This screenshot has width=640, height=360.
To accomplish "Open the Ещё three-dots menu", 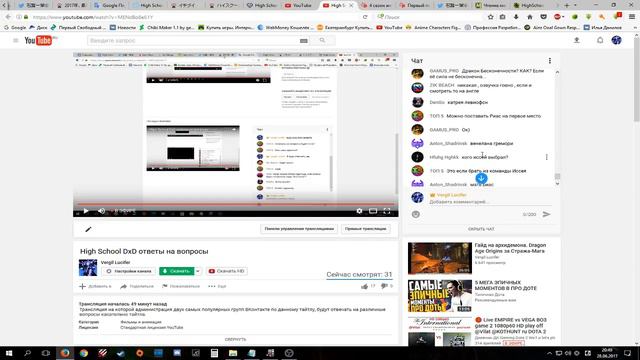I will tap(217, 287).
